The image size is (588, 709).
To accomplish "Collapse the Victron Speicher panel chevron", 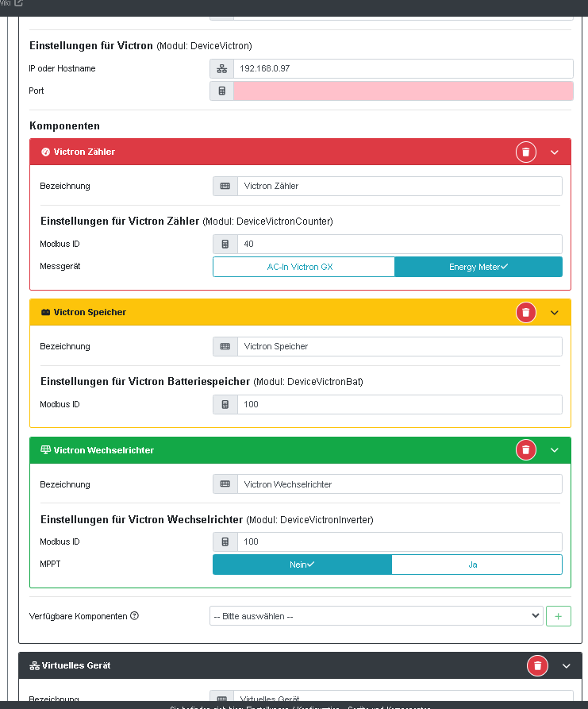I will pyautogui.click(x=555, y=313).
